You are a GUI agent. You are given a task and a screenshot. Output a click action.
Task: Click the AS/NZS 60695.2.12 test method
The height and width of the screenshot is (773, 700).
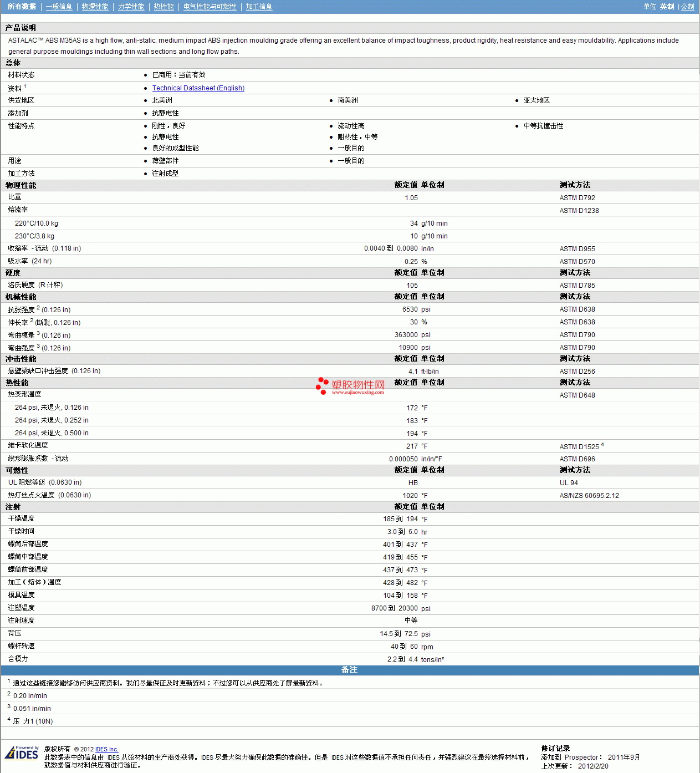(x=589, y=496)
